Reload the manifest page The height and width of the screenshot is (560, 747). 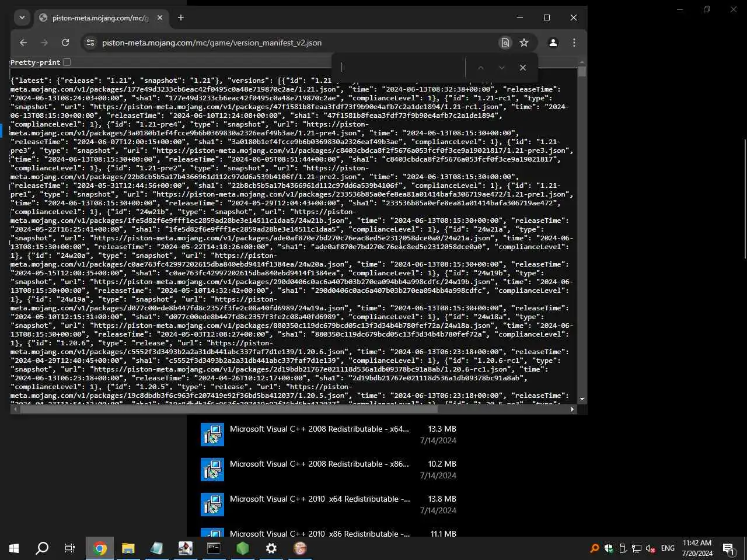coord(65,43)
